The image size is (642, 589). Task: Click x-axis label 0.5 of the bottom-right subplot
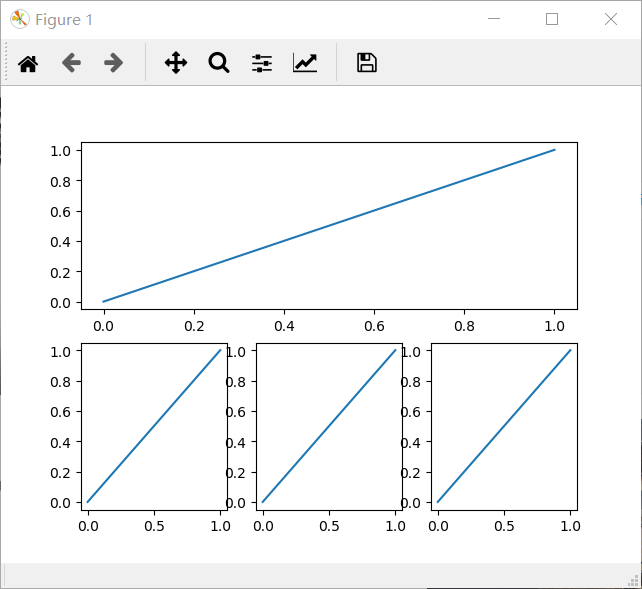[x=504, y=526]
